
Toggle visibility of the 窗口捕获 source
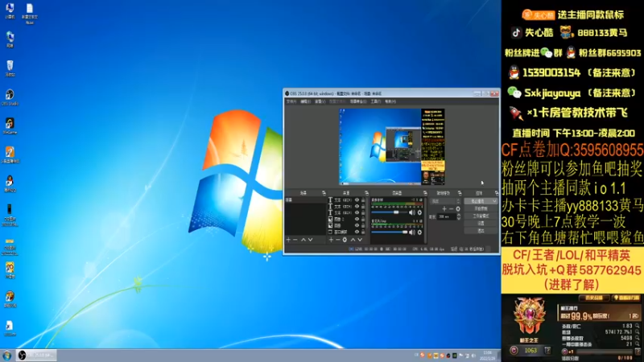point(357,232)
